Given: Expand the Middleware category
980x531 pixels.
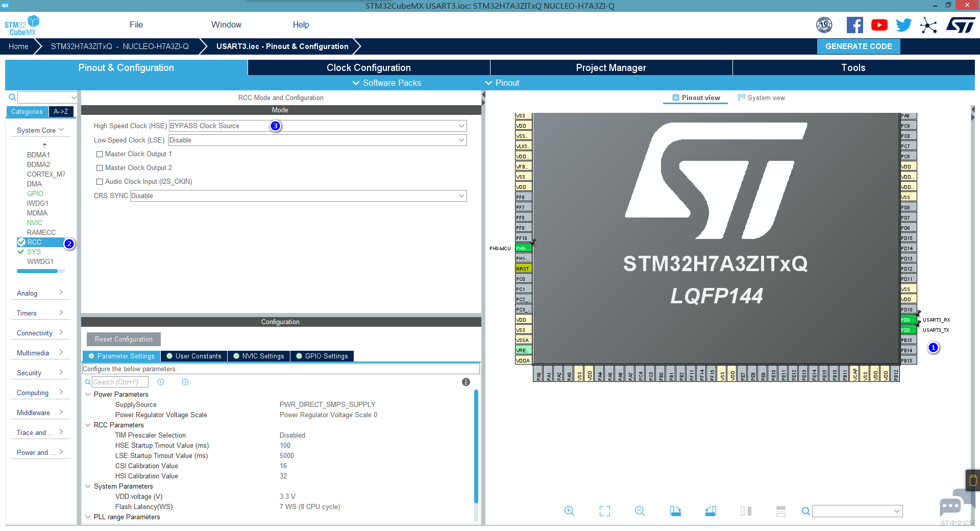Looking at the screenshot, I should pyautogui.click(x=40, y=413).
